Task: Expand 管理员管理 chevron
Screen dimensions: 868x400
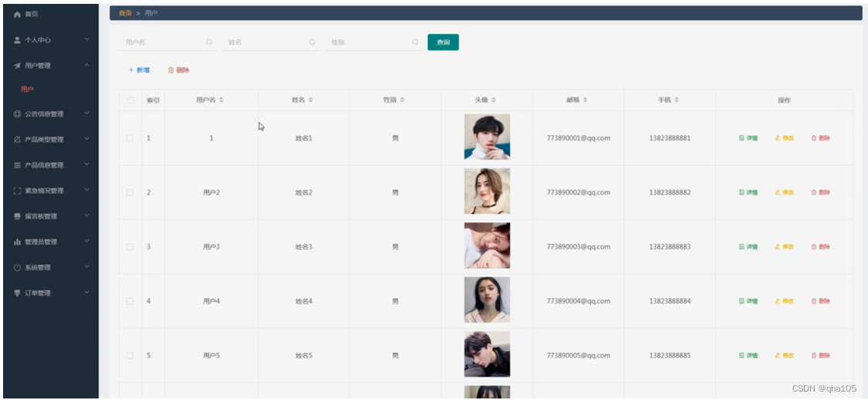Action: (x=87, y=241)
